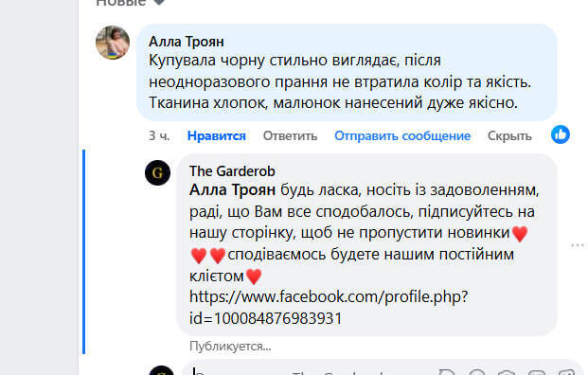Open the avatar sticker icon in reply box
Image resolution: width=588 pixels, height=375 pixels.
[447, 372]
